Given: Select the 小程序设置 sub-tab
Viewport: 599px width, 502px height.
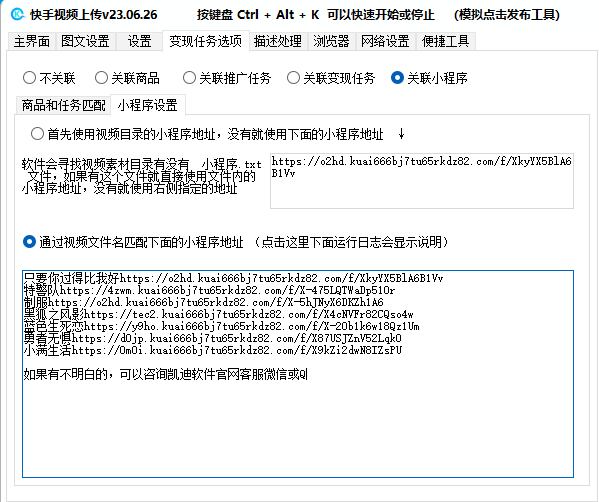Looking at the screenshot, I should [147, 105].
